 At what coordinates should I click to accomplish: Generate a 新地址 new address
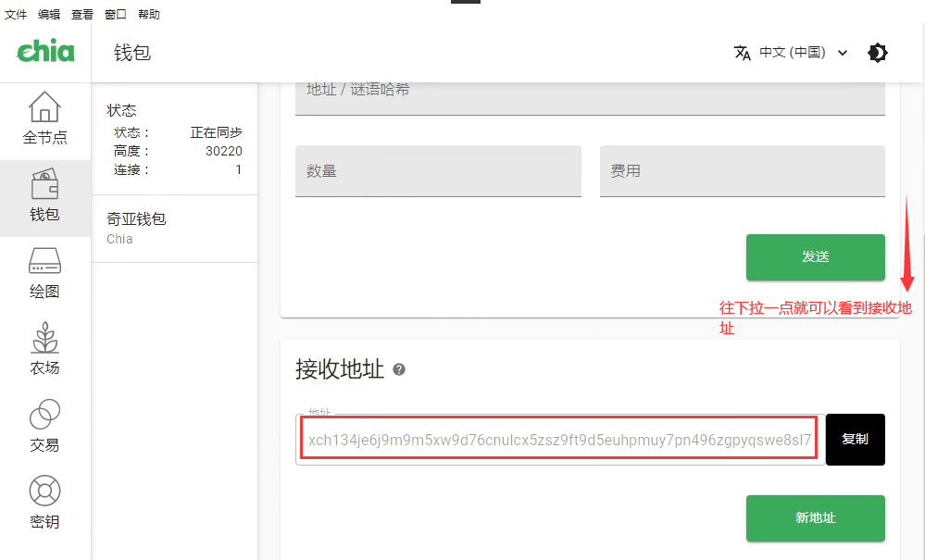(x=815, y=518)
